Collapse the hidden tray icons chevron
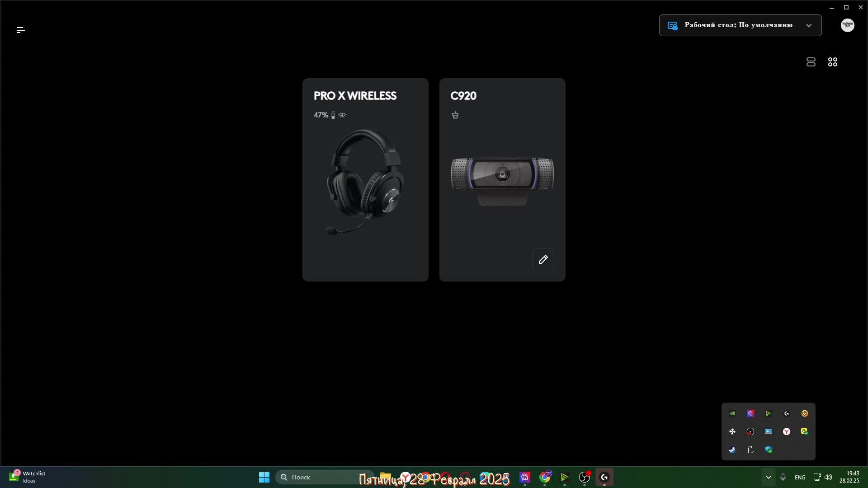Screen dimensions: 868x488 [768, 477]
